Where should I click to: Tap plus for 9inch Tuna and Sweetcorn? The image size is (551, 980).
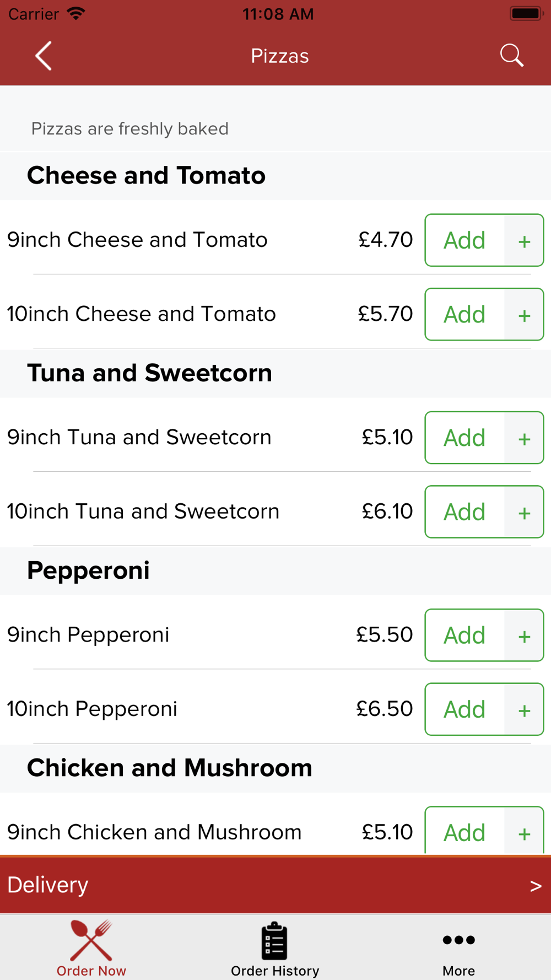pos(524,438)
